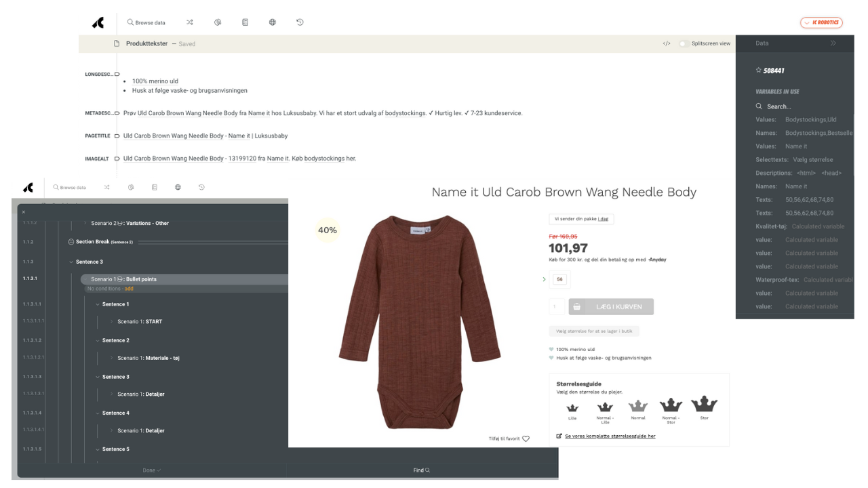868x488 pixels.
Task: Click Vælg størrelse for at se lager i butik
Action: pyautogui.click(x=594, y=331)
